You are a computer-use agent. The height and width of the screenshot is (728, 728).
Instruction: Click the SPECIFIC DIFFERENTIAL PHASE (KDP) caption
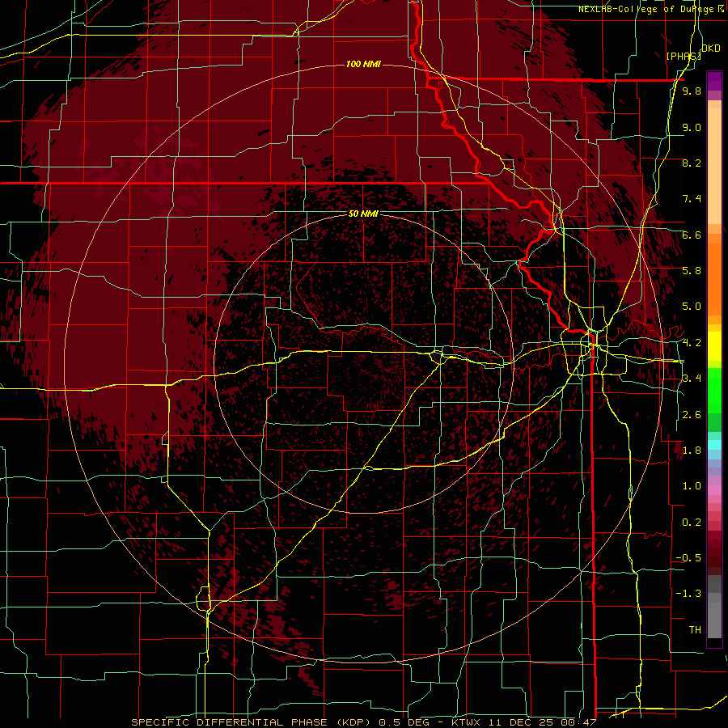click(x=252, y=722)
